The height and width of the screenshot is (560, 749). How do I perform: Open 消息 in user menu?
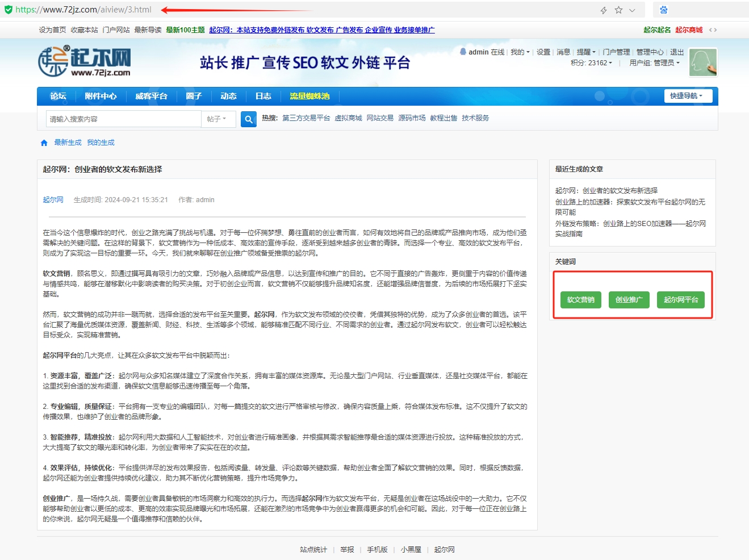[x=563, y=52]
